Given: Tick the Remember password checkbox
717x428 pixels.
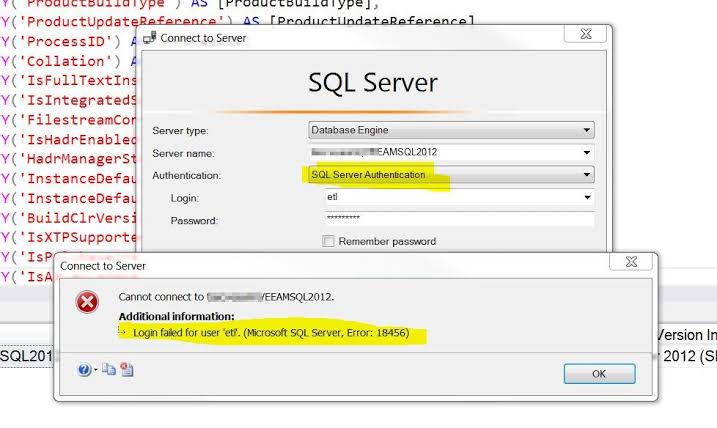Looking at the screenshot, I should click(328, 241).
